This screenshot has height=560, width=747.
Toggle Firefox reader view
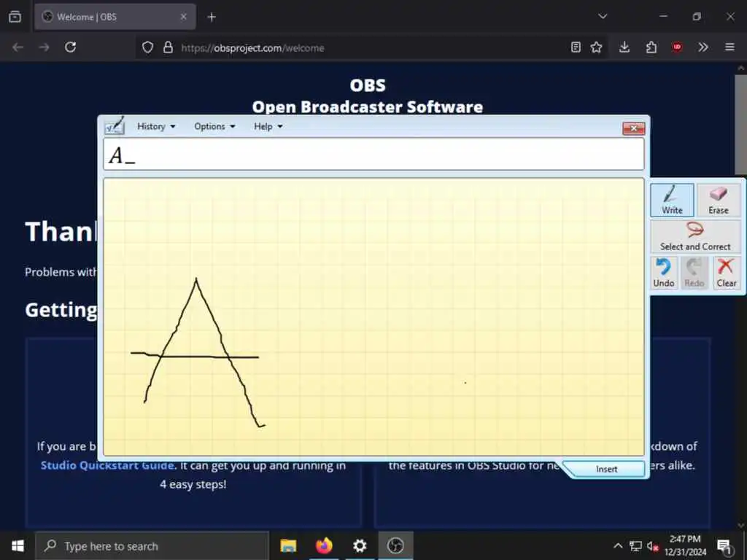point(576,47)
